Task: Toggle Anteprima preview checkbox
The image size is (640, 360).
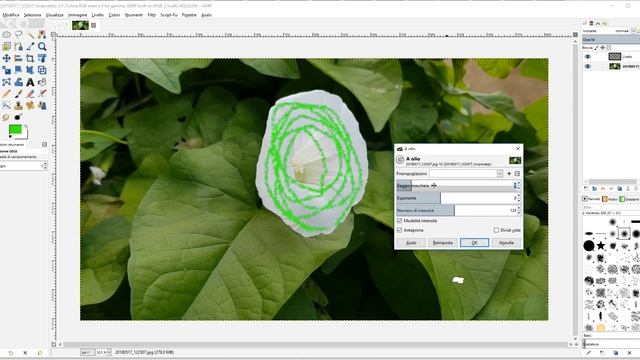Action: pyautogui.click(x=400, y=230)
